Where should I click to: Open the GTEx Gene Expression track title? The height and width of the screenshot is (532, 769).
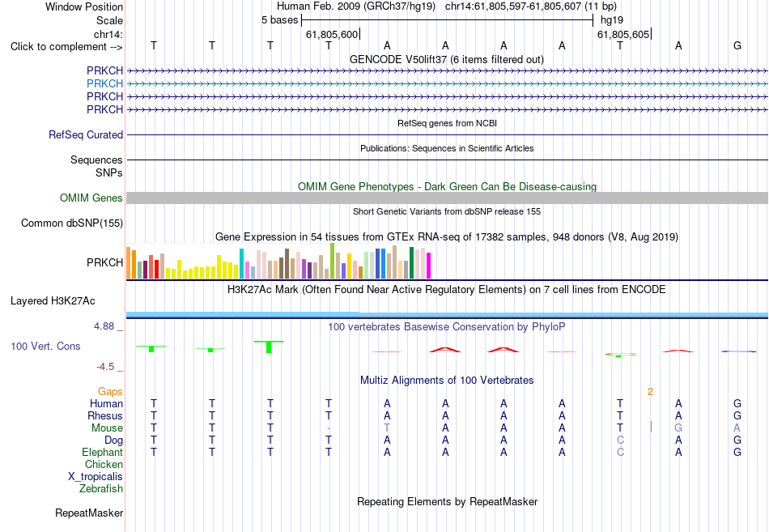[447, 237]
